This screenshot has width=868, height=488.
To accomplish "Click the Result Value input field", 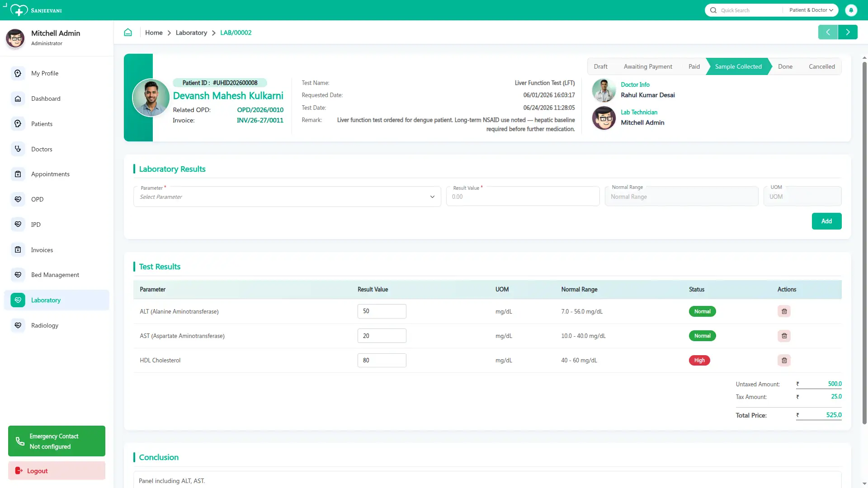I will [x=523, y=197].
